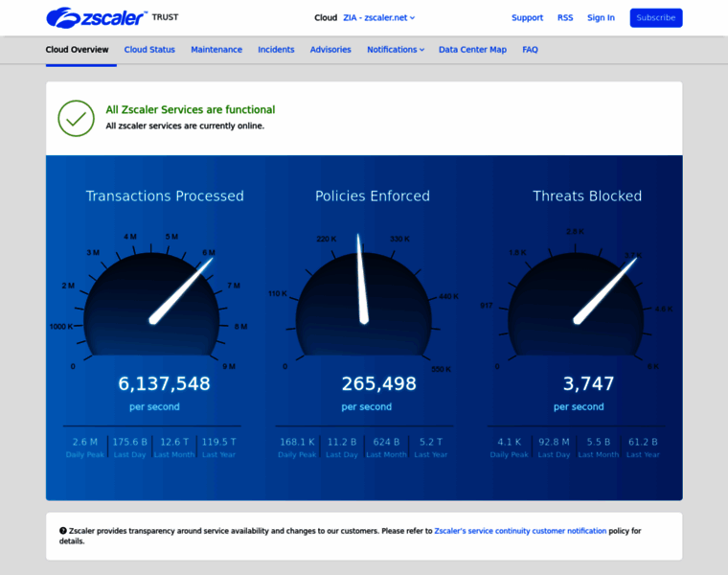Open the Data Center Map tab
The width and height of the screenshot is (728, 575).
472,49
